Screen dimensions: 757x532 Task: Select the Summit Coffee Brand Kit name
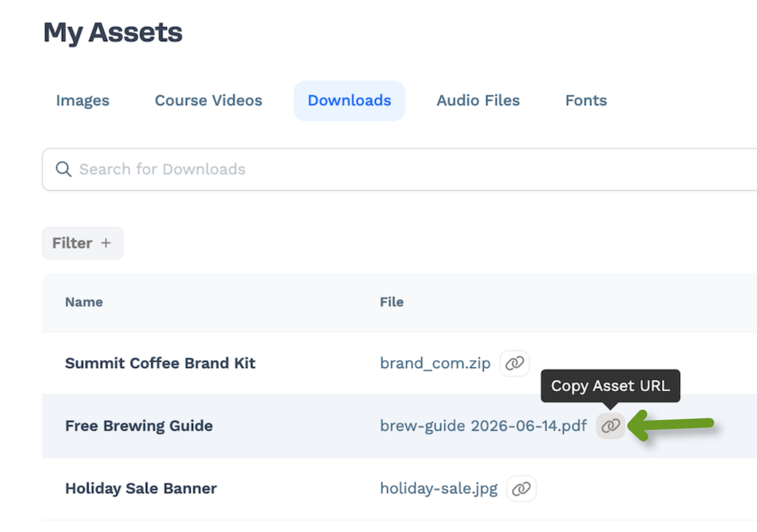[x=160, y=363]
